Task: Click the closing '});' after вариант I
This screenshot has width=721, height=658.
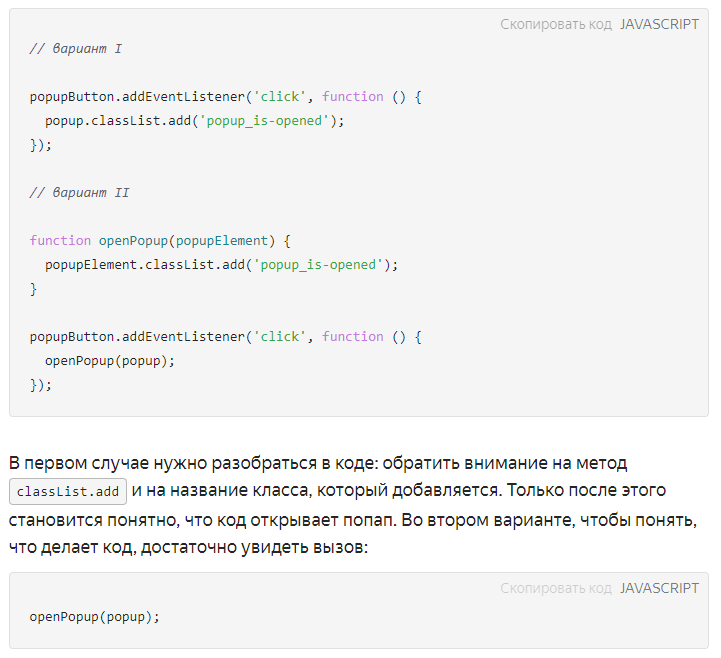Action: (x=41, y=145)
